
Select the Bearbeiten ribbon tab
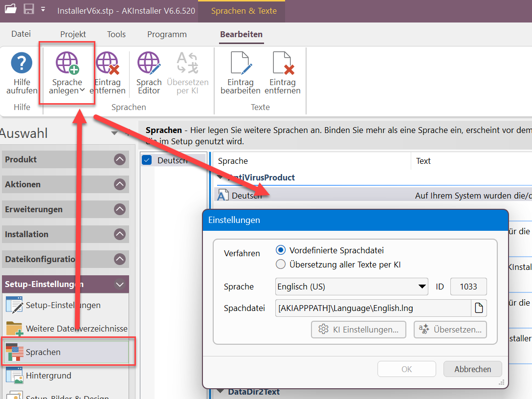coord(241,34)
